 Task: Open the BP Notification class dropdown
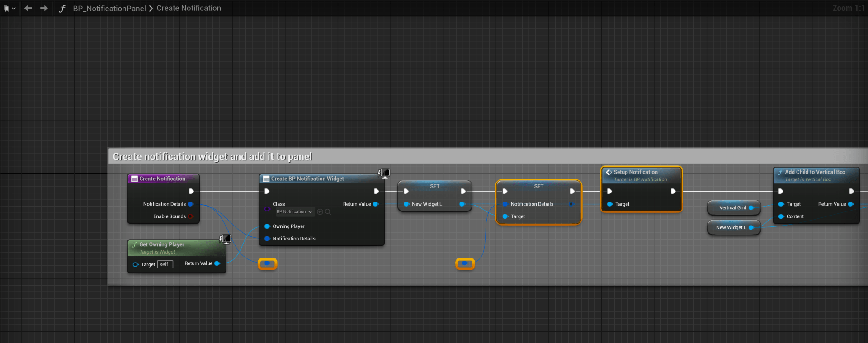click(294, 211)
